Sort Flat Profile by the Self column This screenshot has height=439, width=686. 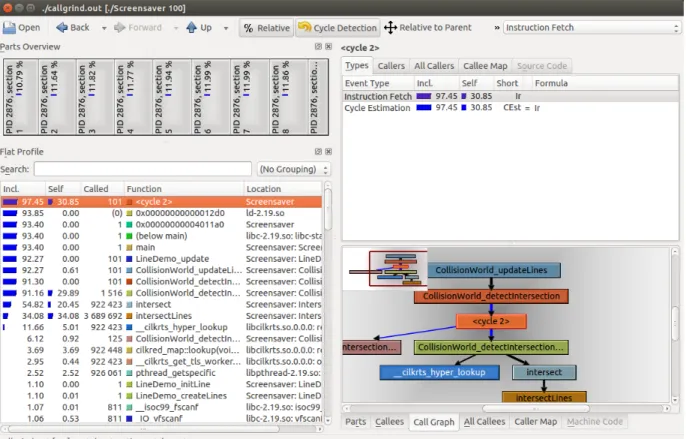[63, 189]
